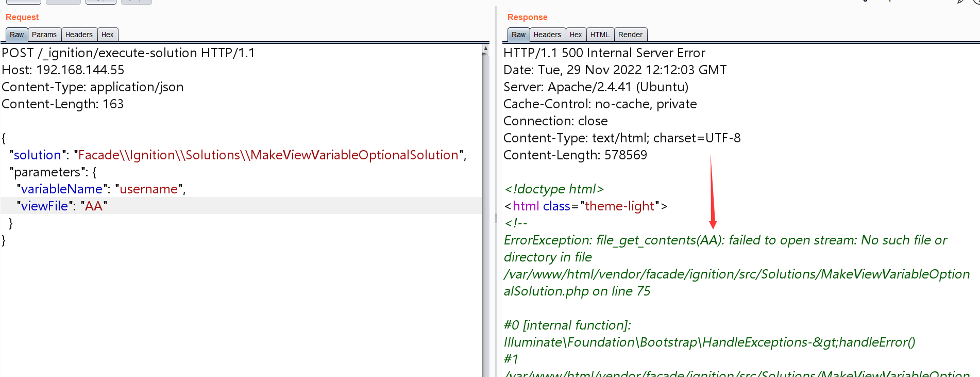Screen dimensions: 980x377
Task: Click the alSolution.php on line 75 text
Action: tap(577, 291)
